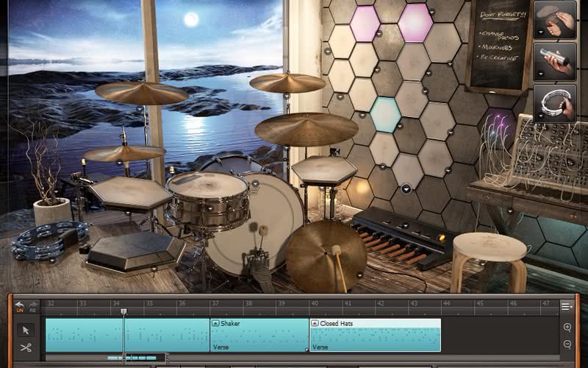
Task: Click the glowing cyan hexagon wall pad
Action: (x=385, y=115)
